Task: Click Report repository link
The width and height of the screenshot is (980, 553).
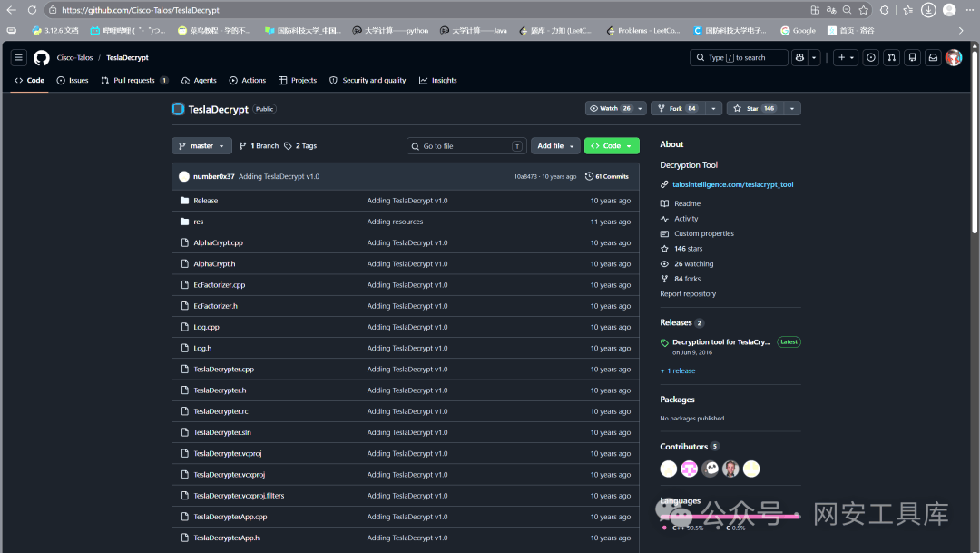Action: pos(688,294)
